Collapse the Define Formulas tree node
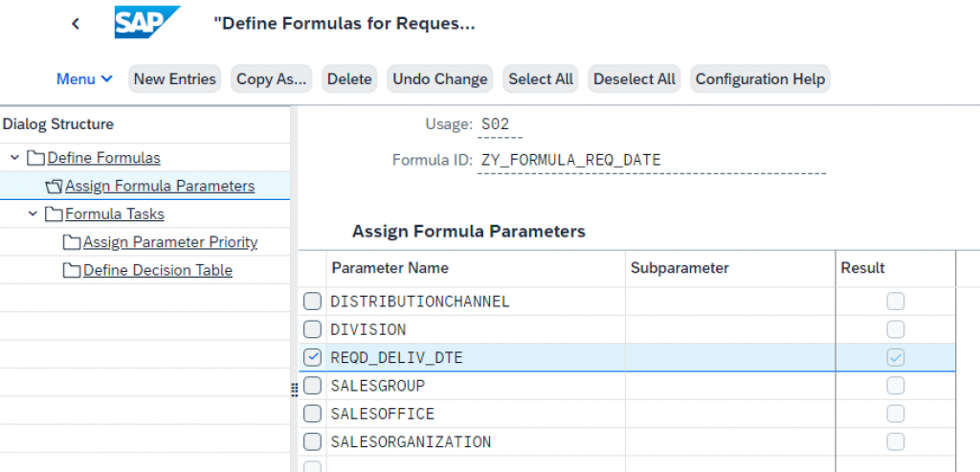The height and width of the screenshot is (472, 980). pyautogui.click(x=15, y=158)
